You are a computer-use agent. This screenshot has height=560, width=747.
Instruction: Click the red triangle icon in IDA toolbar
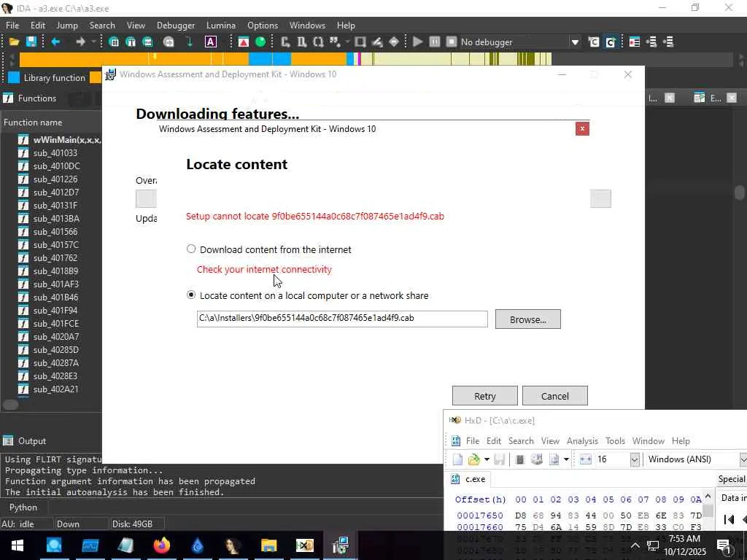244,42
